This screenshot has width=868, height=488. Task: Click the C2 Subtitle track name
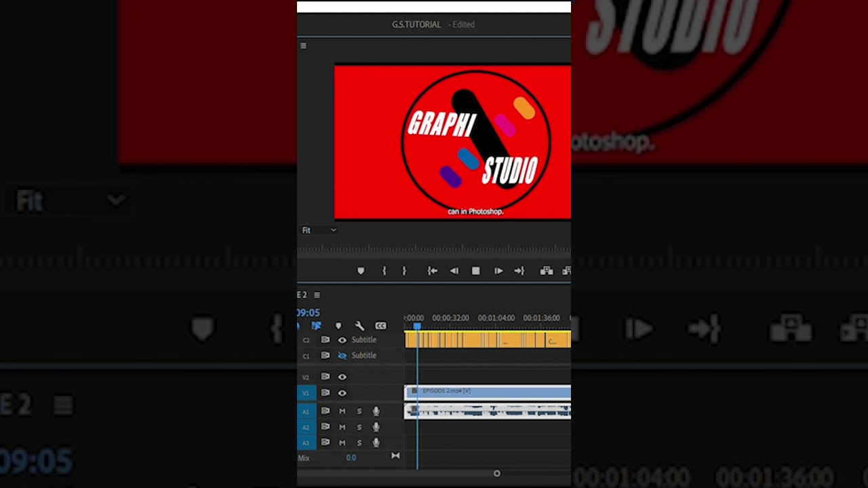(363, 340)
